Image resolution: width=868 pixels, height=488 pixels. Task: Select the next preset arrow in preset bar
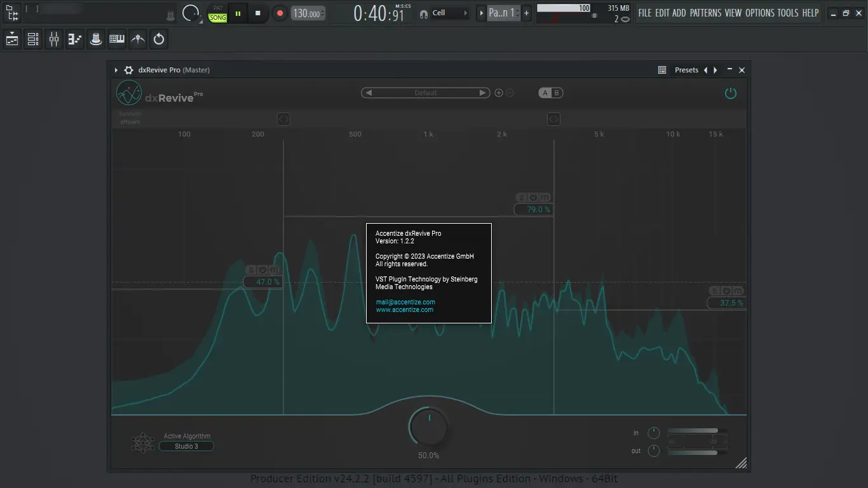[x=483, y=93]
